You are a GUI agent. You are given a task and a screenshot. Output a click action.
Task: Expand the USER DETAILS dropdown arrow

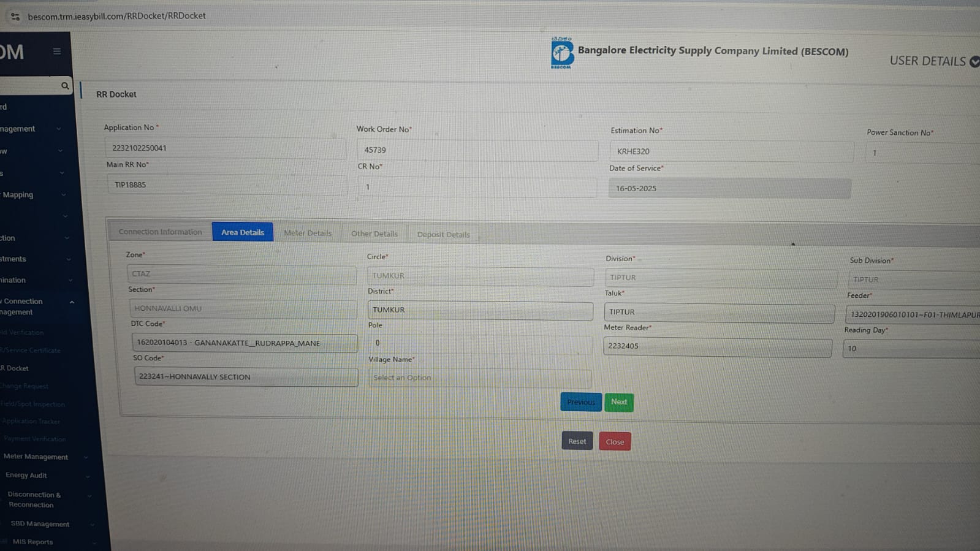(974, 61)
